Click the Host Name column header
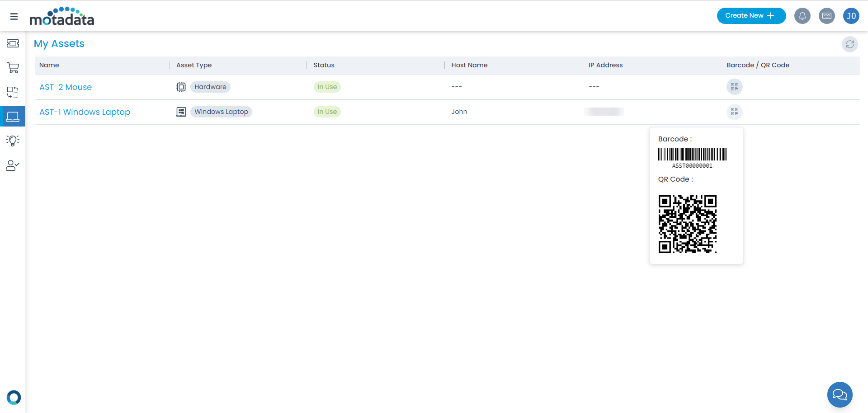Image resolution: width=868 pixels, height=413 pixels. [x=469, y=65]
